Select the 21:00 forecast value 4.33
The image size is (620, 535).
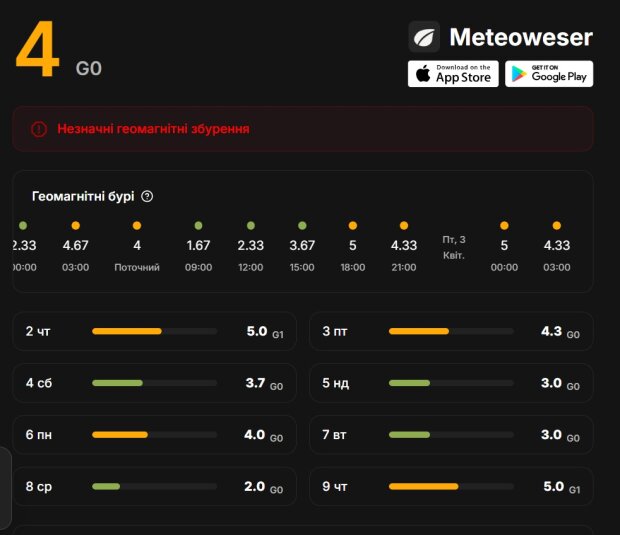pos(404,245)
